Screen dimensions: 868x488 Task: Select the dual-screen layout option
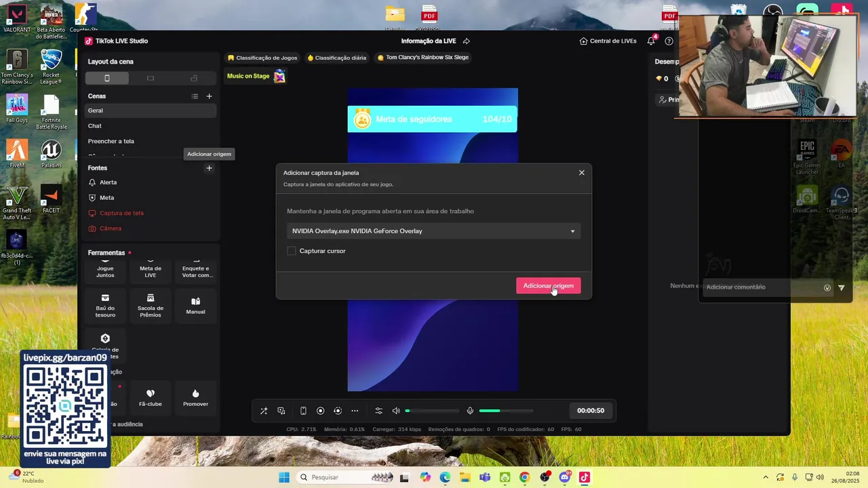click(x=194, y=78)
